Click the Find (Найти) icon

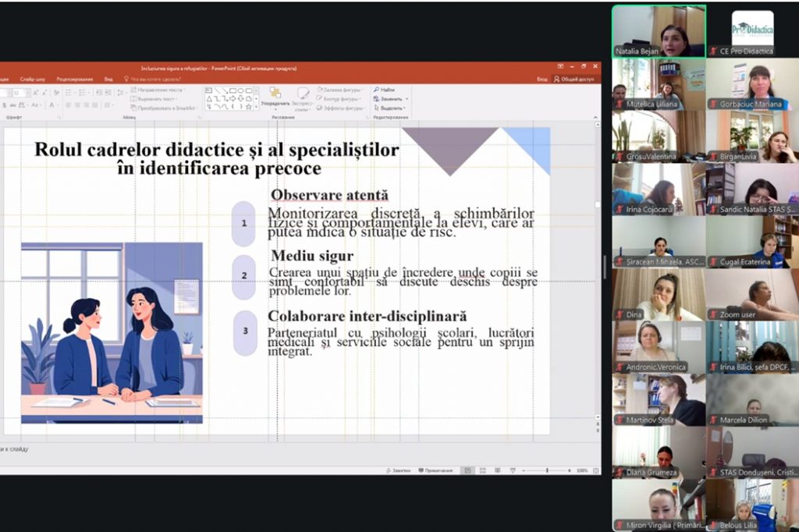point(385,90)
